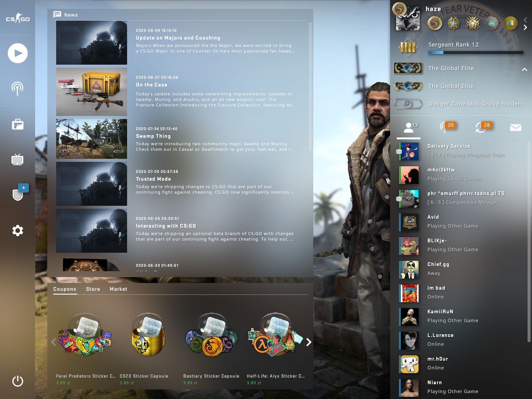
Task: Select friend phr ^smurff phrrr.tsdns.pl TS
Action: 462,198
